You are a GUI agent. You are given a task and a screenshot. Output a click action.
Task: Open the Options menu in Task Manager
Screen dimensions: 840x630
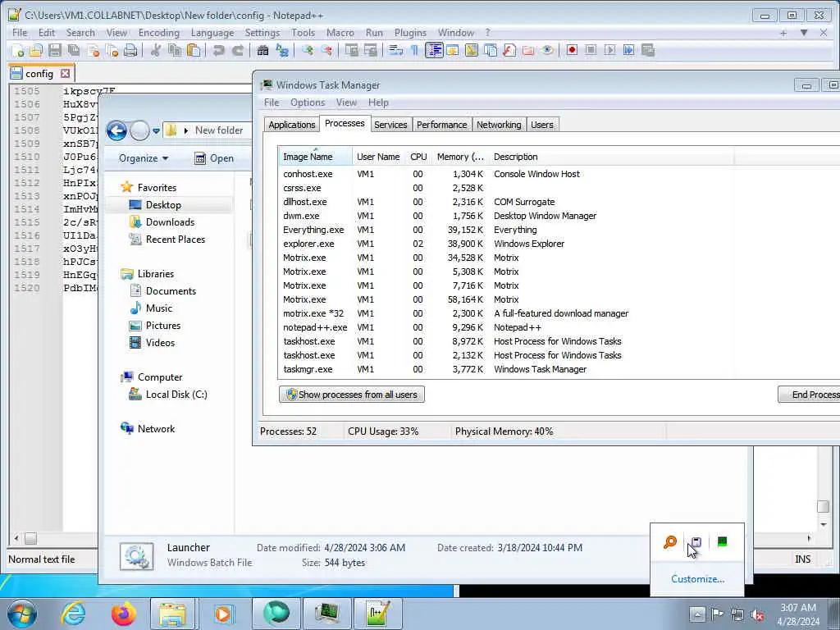point(308,103)
